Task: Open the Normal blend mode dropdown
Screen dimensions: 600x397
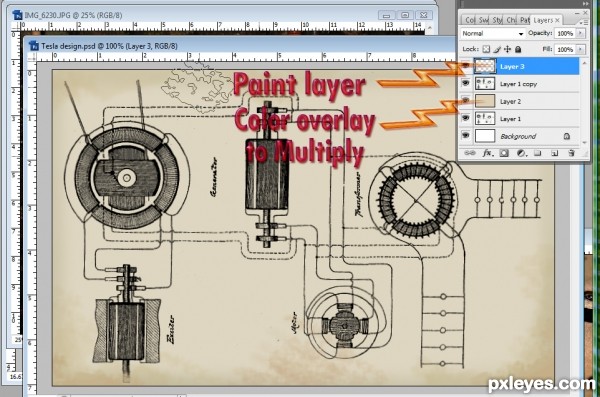Action: (x=492, y=34)
